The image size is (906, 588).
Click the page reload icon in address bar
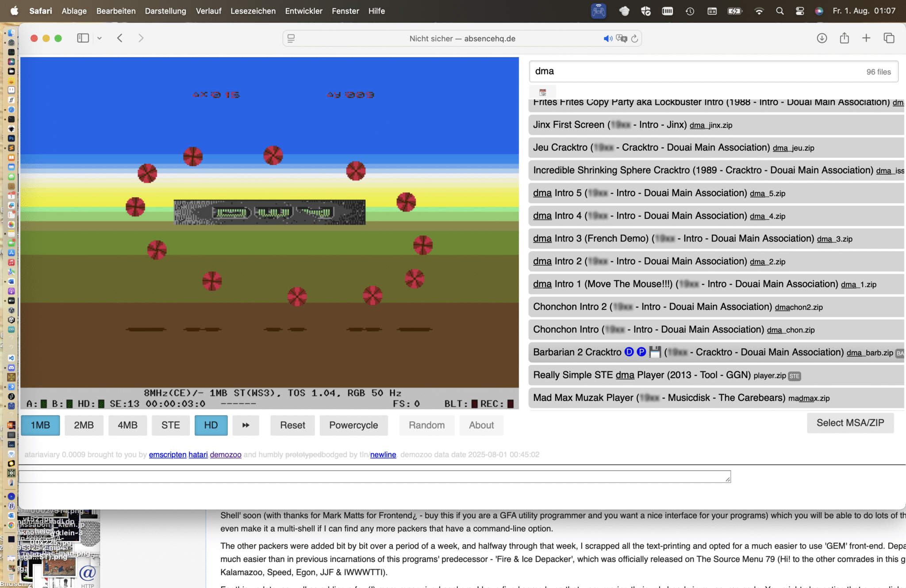[x=634, y=38]
